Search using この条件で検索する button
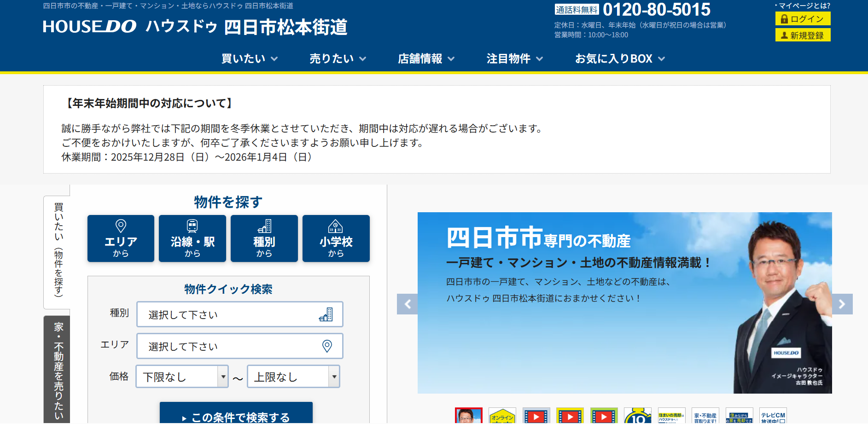 coord(236,417)
